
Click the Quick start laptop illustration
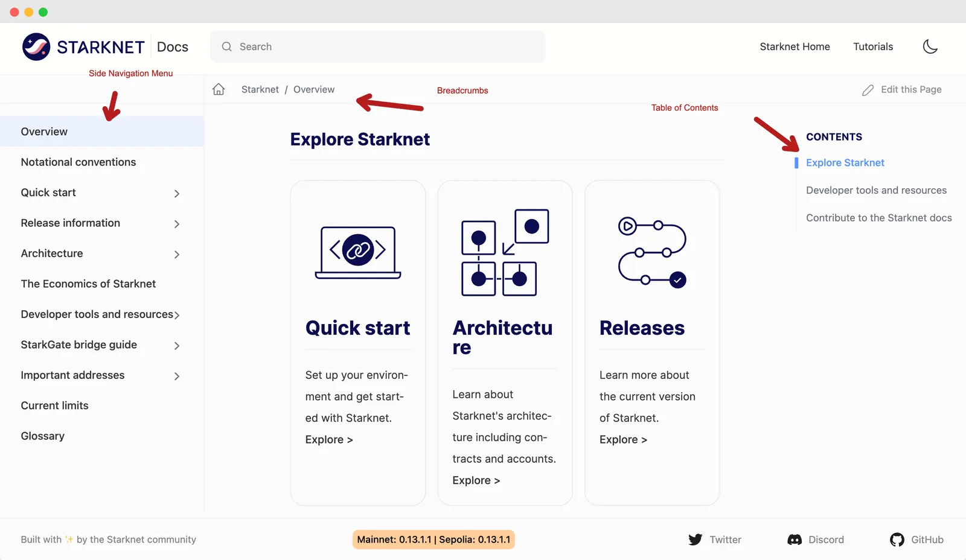pos(357,253)
